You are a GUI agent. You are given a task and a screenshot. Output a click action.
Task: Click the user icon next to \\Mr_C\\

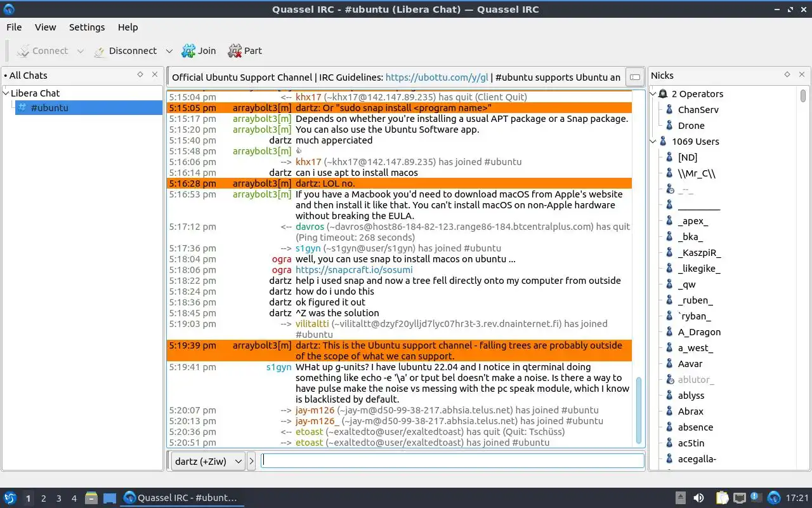click(x=669, y=173)
